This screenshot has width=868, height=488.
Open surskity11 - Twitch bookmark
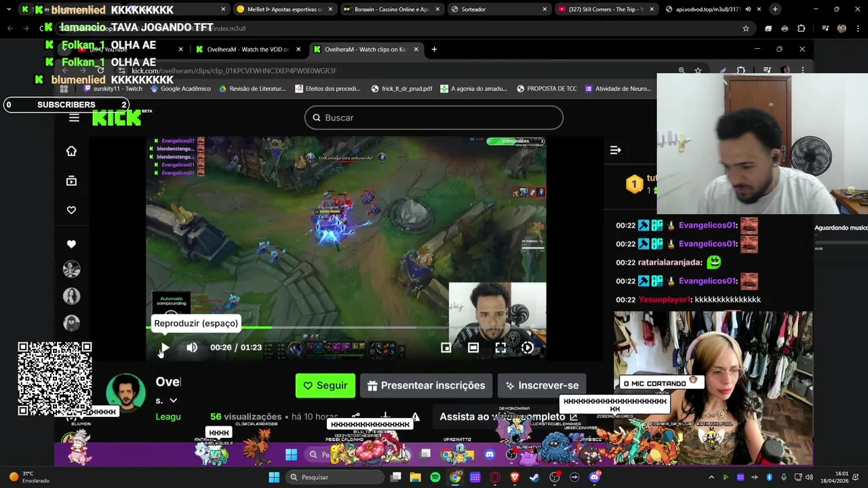click(112, 89)
